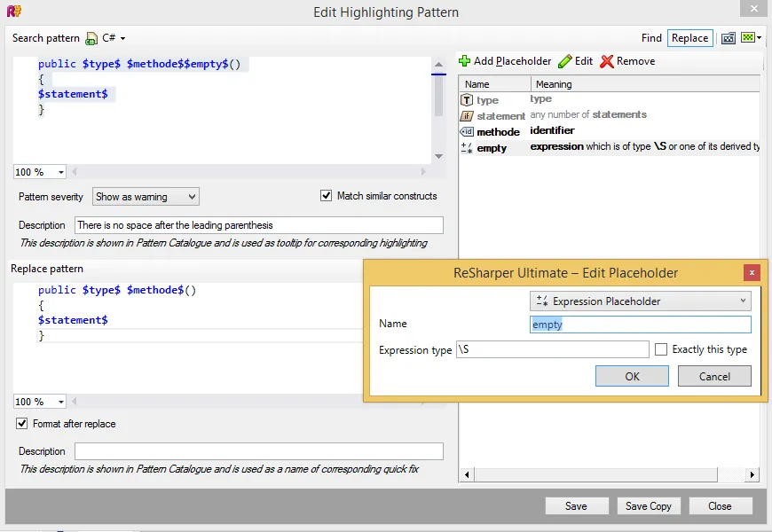The image size is (772, 532).
Task: Click the replace pattern Description field
Action: [x=259, y=451]
